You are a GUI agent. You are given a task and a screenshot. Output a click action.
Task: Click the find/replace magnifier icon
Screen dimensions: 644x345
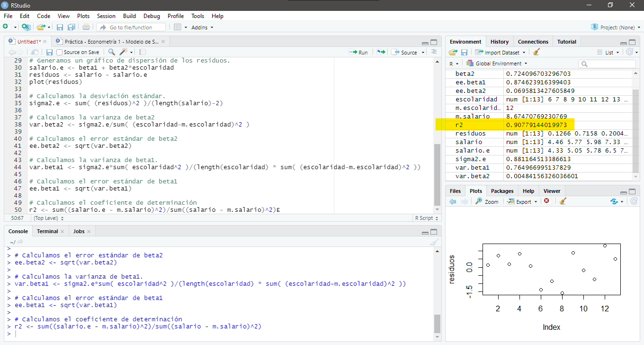coord(111,52)
